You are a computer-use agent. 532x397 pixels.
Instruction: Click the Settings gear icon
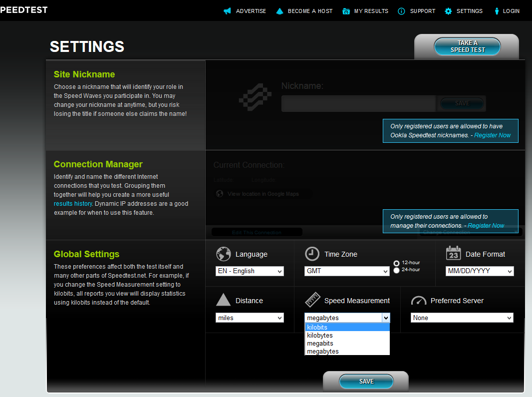448,11
